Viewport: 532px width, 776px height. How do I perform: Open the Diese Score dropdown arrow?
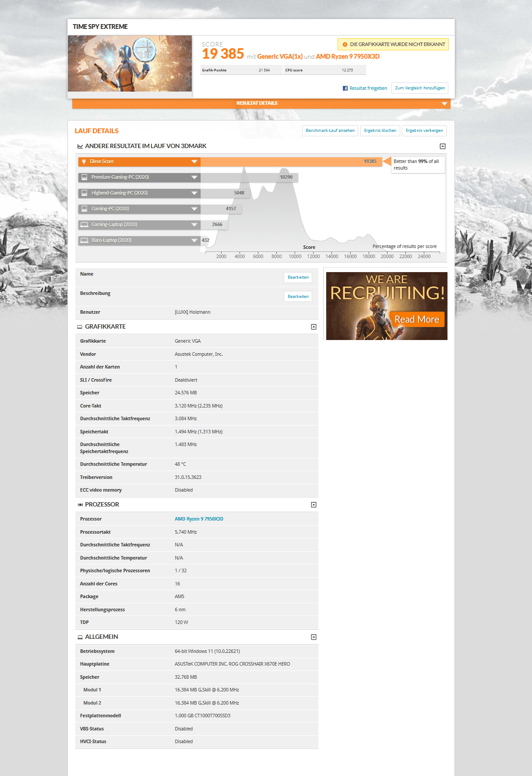click(194, 162)
